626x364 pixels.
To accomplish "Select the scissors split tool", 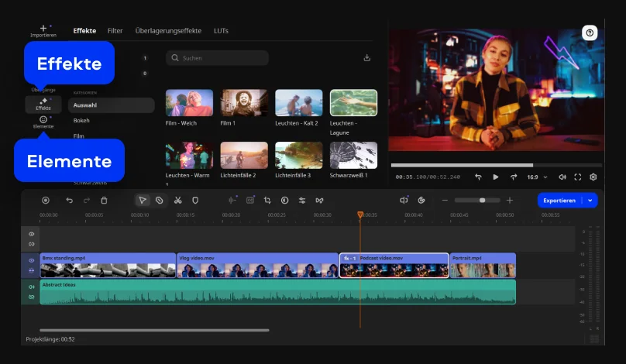I will pos(177,200).
